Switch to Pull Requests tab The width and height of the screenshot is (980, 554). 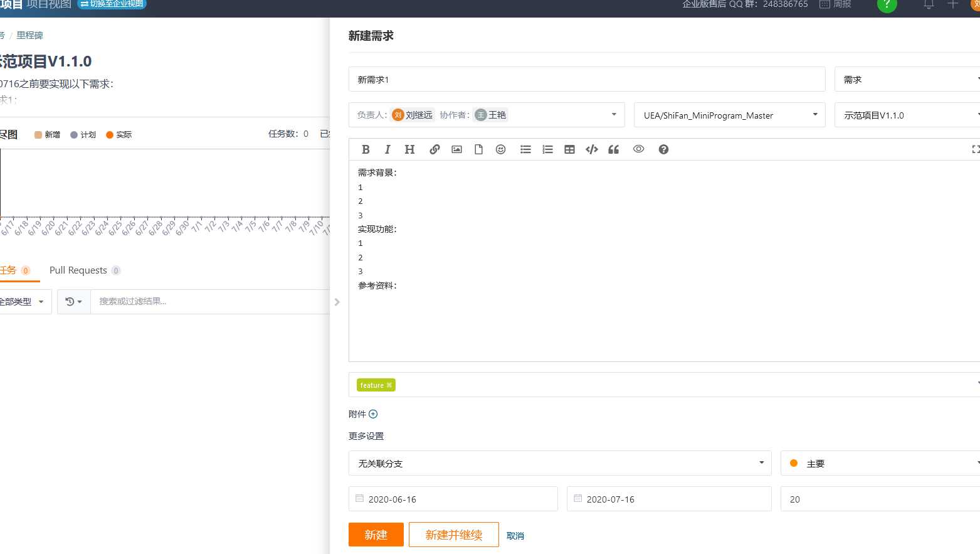85,270
